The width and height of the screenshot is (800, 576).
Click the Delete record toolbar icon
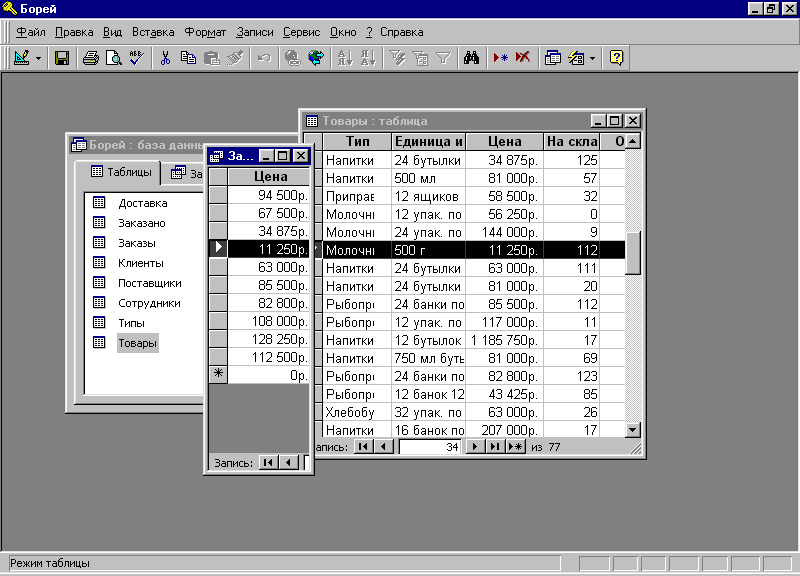click(x=522, y=58)
